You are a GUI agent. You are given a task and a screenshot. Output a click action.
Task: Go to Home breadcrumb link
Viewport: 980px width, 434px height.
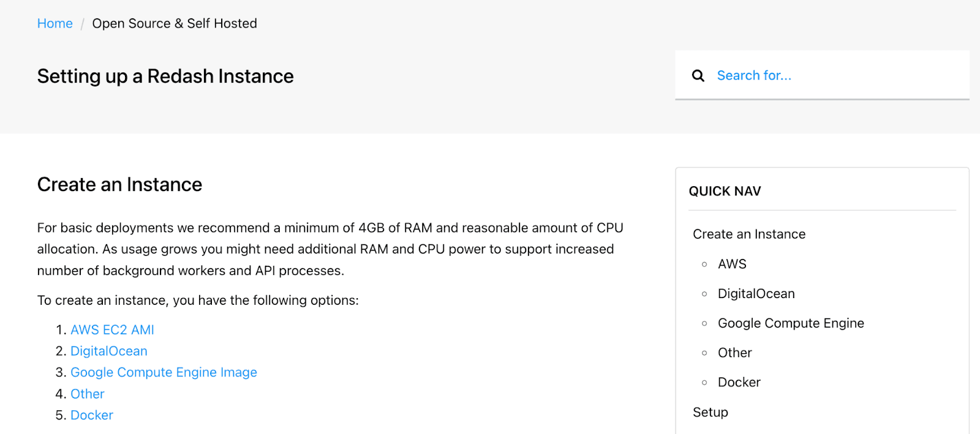(x=55, y=23)
